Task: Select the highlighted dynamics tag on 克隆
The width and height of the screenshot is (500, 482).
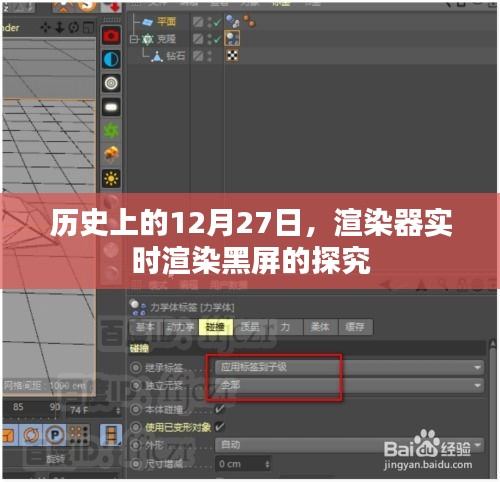Action: 232,38
